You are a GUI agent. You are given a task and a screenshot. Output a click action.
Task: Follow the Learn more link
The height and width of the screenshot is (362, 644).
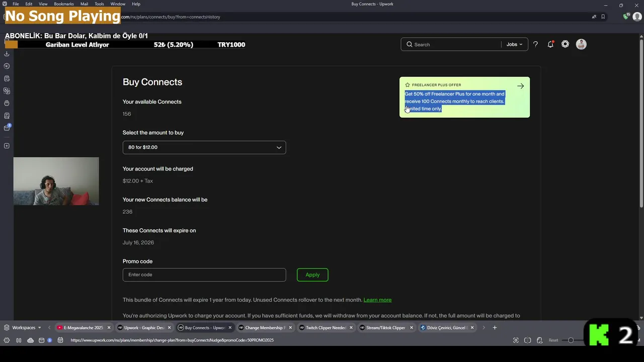pos(377,300)
